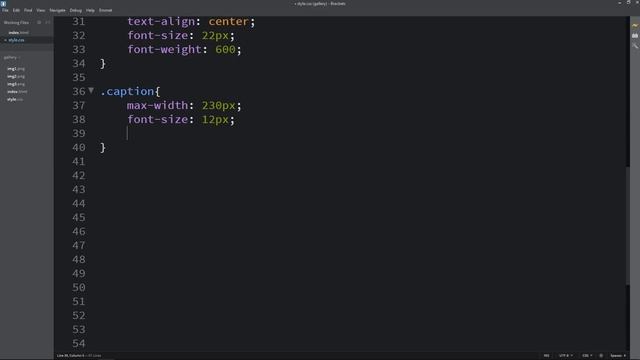Click the 600 font-weight value on line 33

[x=225, y=49]
